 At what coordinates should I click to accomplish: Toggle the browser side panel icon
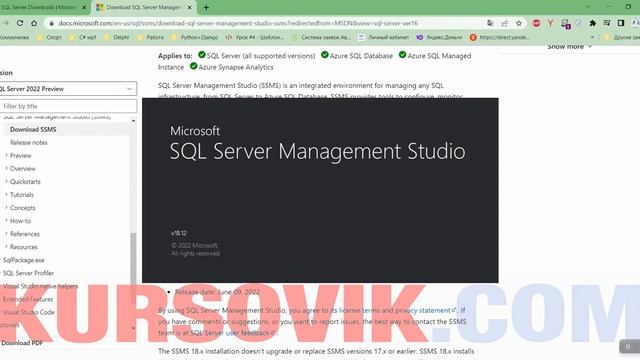click(x=621, y=23)
